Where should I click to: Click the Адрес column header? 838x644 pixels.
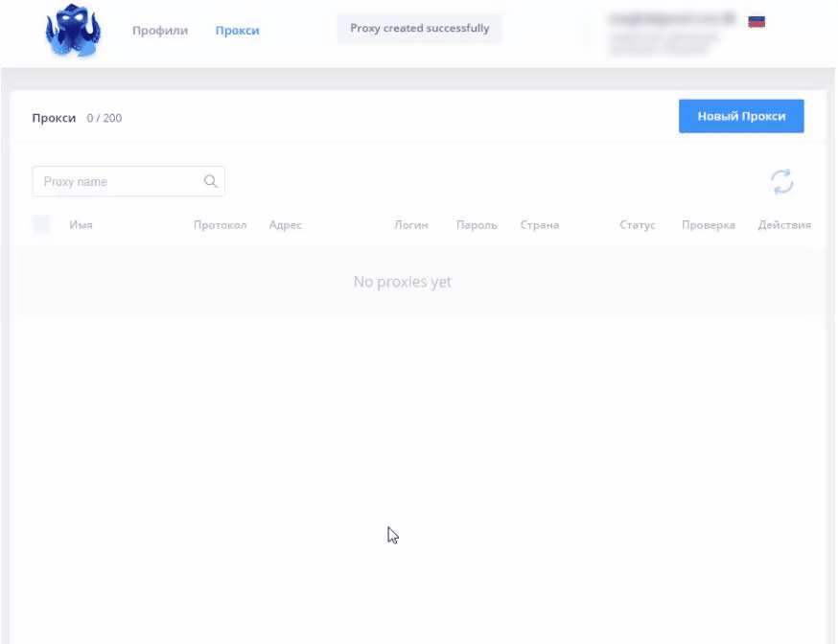[286, 225]
